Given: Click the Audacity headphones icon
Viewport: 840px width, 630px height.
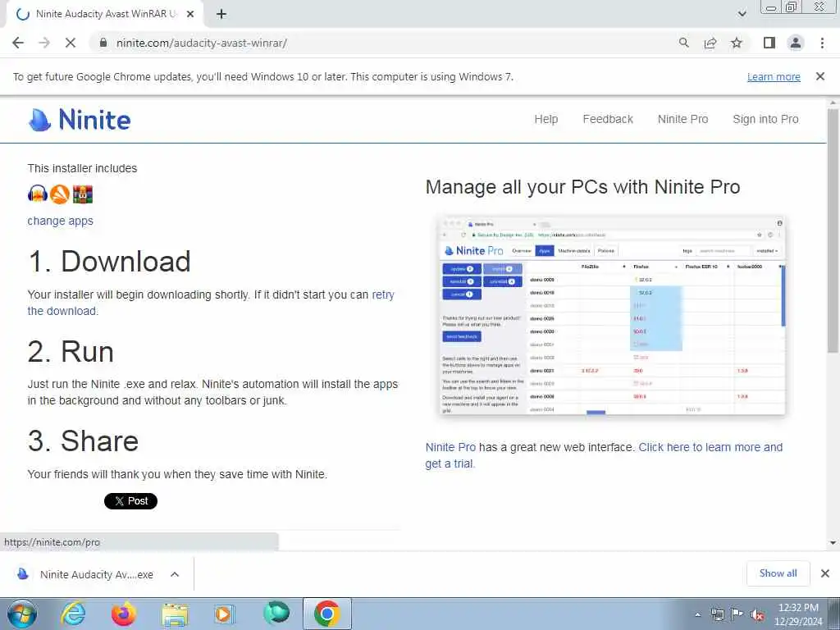Looking at the screenshot, I should [38, 194].
